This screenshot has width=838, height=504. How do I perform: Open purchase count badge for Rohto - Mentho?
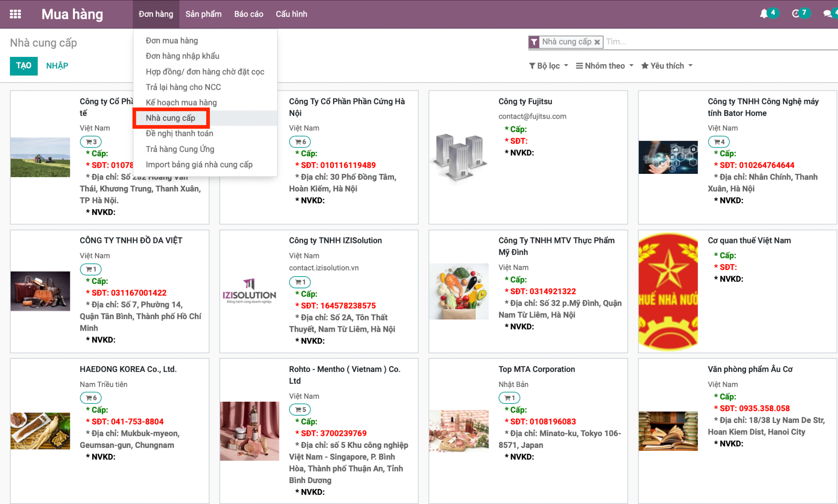tap(300, 409)
